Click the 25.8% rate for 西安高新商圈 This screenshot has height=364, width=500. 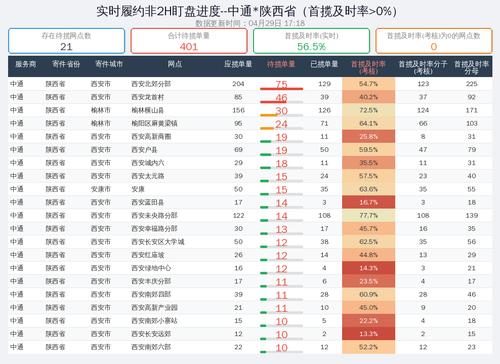368,137
